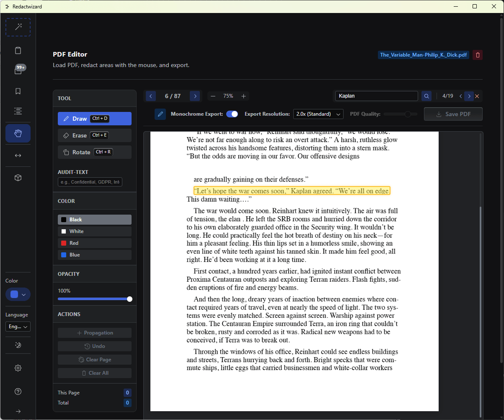The image size is (504, 420).
Task: Click the highlighted Kaplan sentence in document
Action: pyautogui.click(x=292, y=191)
